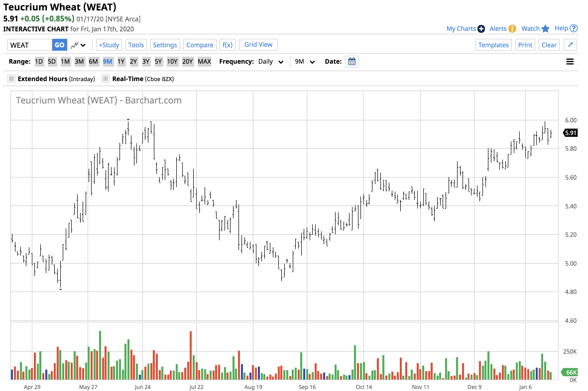Click the May 27 date axis label
588x391 pixels.
tap(88, 387)
